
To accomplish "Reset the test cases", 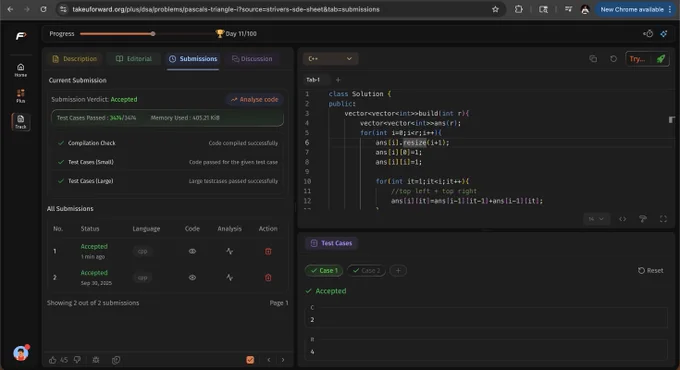I will coord(651,271).
